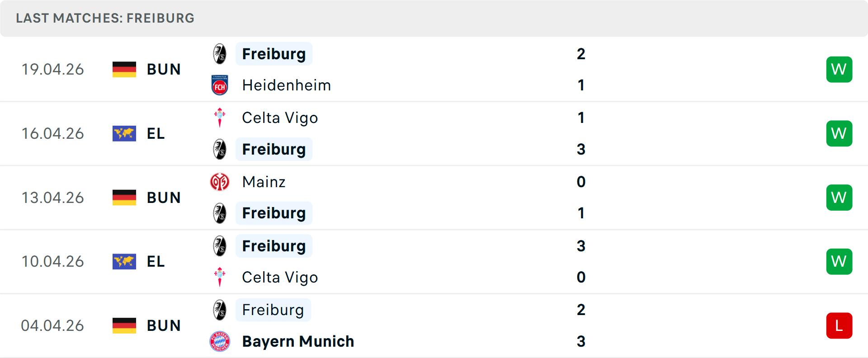Select the Europa League globe icon on 10.04.26
This screenshot has width=868, height=358.
click(x=124, y=261)
